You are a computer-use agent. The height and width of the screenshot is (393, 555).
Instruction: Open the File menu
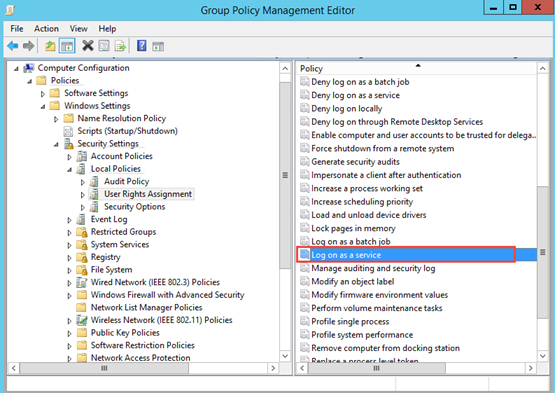click(17, 29)
